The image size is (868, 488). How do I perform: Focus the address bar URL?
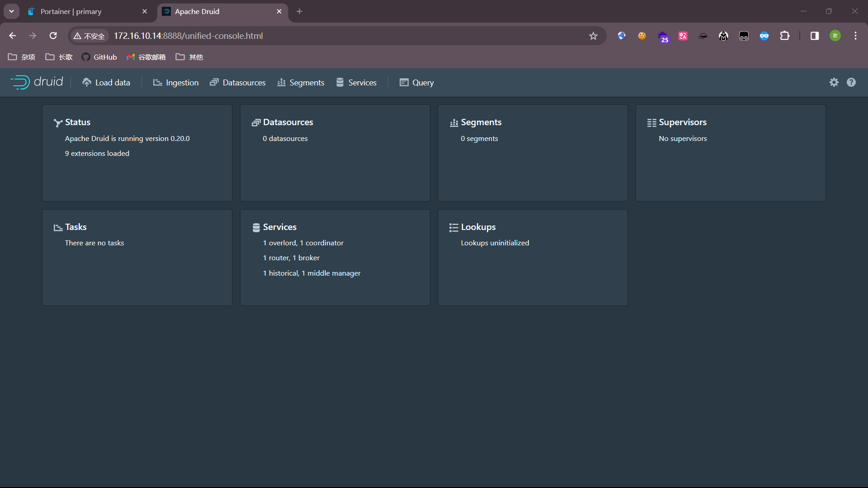(188, 36)
